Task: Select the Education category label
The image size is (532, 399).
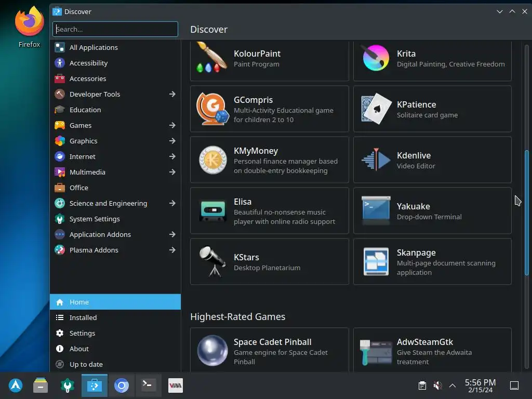Action: coord(85,110)
